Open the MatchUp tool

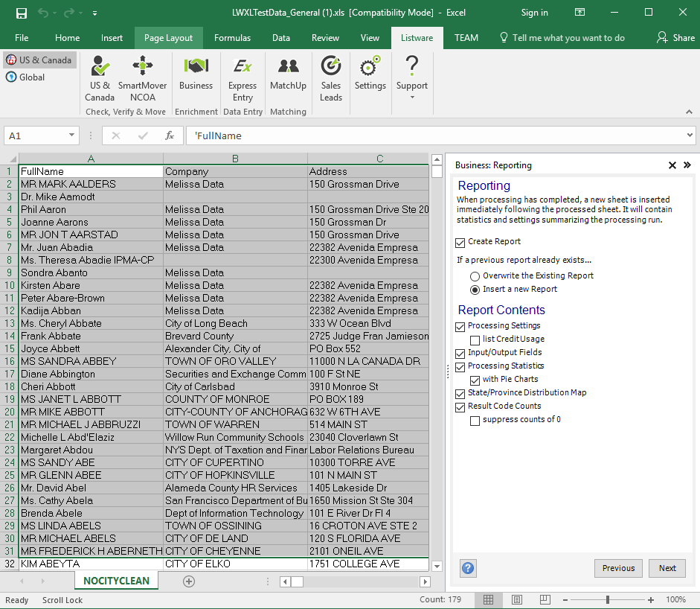(288, 74)
